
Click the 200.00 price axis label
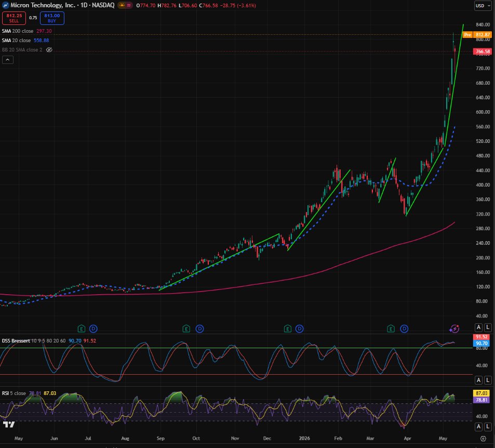pos(483,258)
